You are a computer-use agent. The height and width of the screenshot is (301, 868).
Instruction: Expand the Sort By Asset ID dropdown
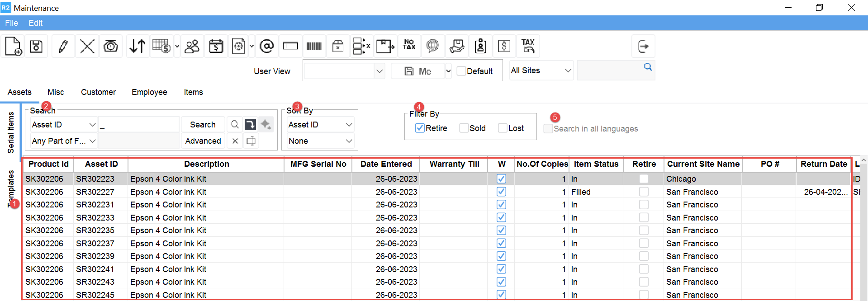click(320, 125)
